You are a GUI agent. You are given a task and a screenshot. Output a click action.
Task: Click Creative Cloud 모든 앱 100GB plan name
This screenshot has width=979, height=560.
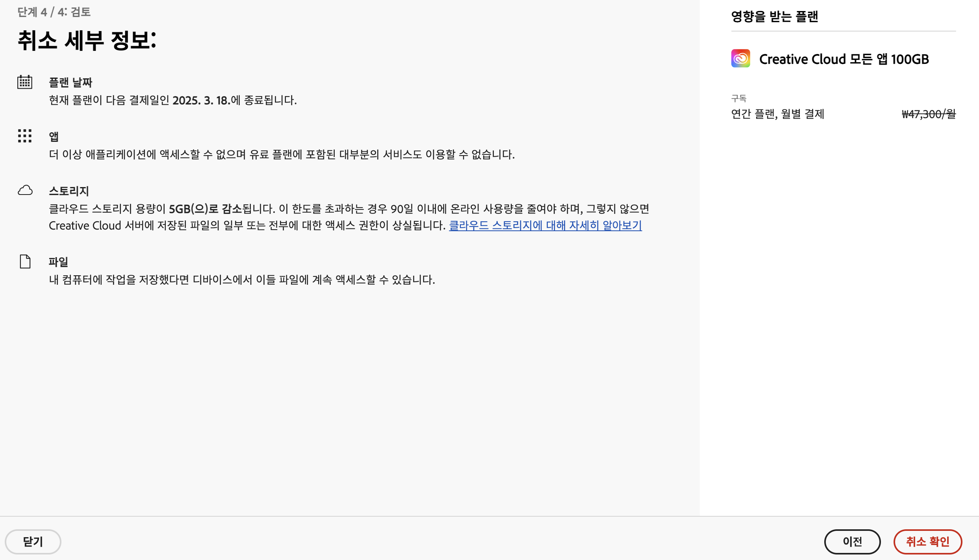coord(844,59)
